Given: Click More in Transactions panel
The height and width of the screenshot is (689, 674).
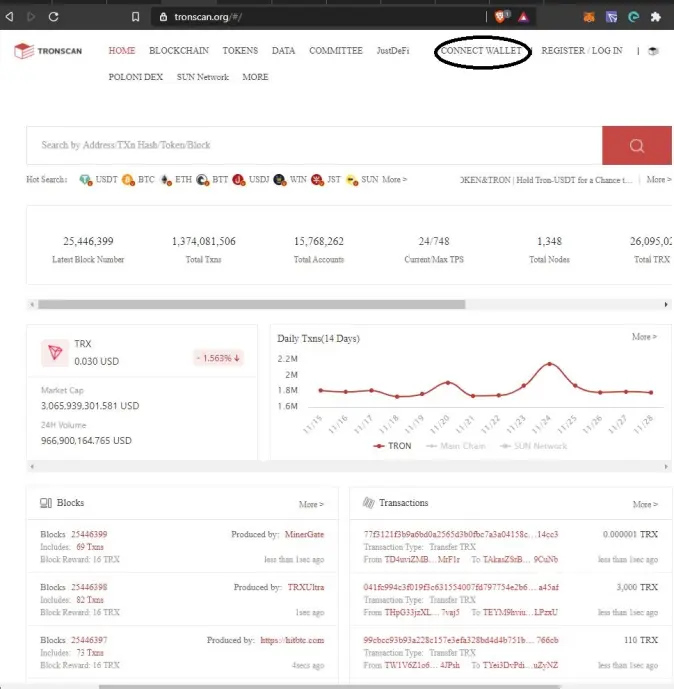Looking at the screenshot, I should (x=645, y=504).
